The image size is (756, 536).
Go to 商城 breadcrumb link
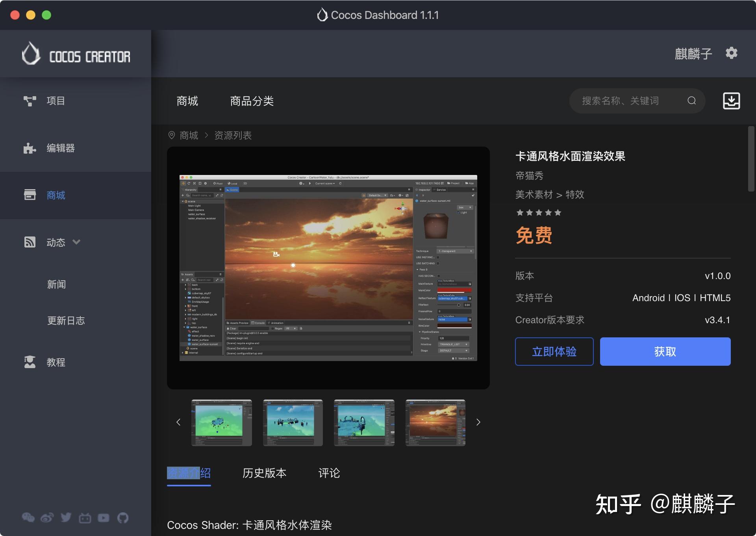(189, 135)
